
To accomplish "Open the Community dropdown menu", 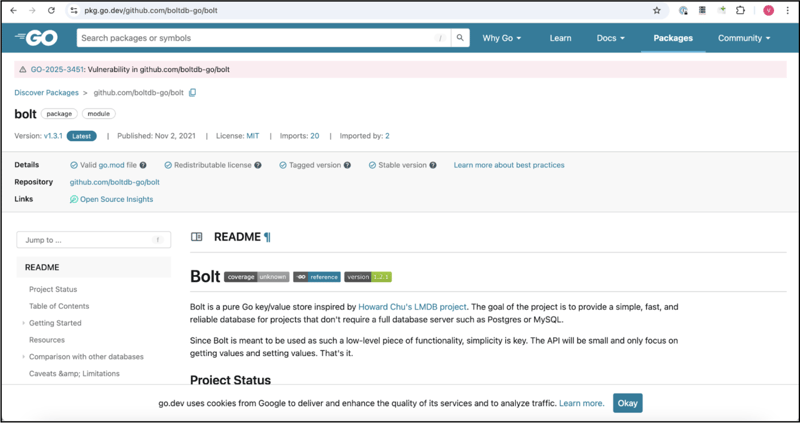I will point(744,38).
